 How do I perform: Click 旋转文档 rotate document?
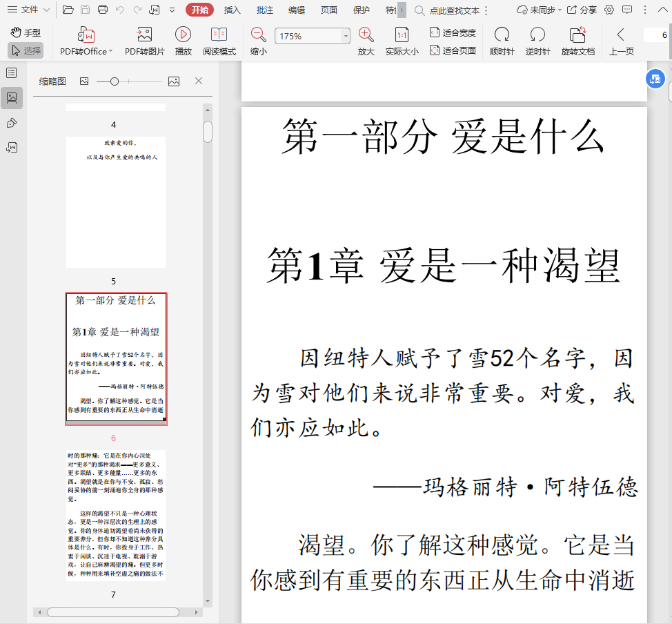[x=577, y=41]
